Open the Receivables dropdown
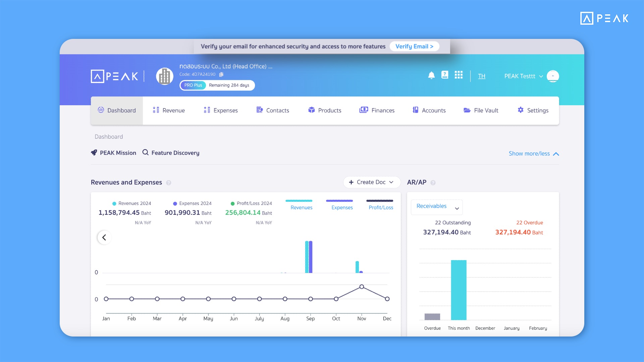This screenshot has width=644, height=362. pyautogui.click(x=437, y=207)
